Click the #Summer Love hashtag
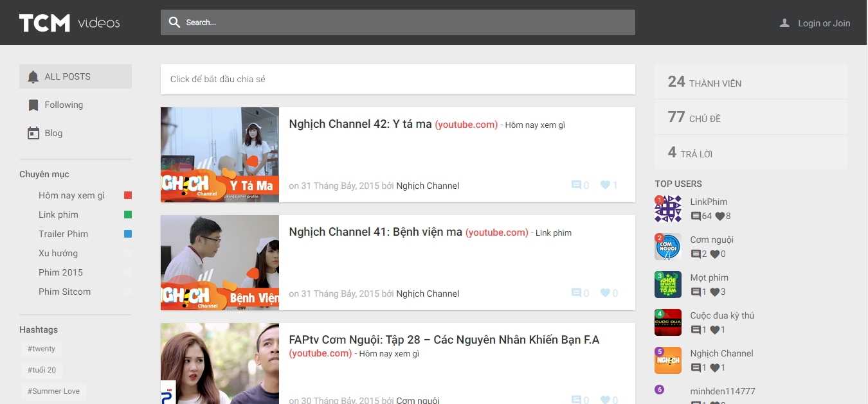 [53, 391]
